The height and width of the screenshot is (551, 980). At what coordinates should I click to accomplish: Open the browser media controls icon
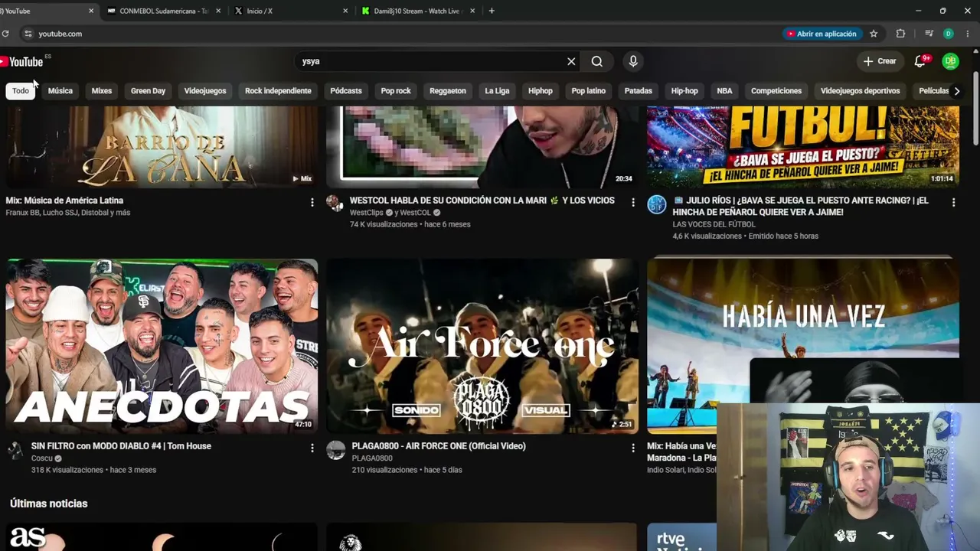tap(929, 34)
